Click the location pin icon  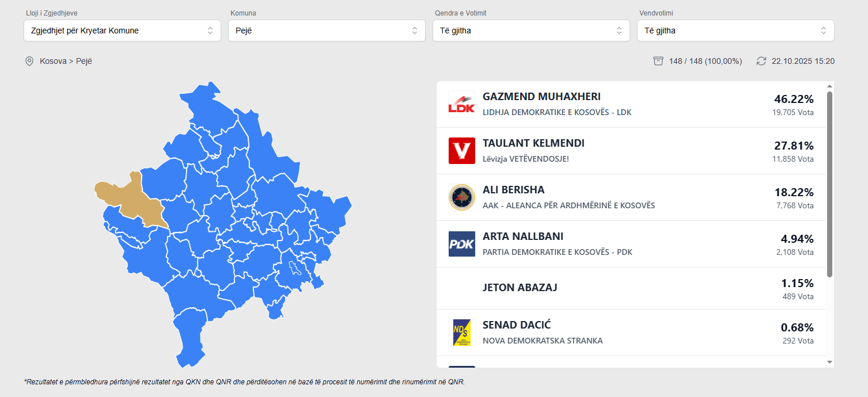click(x=29, y=61)
